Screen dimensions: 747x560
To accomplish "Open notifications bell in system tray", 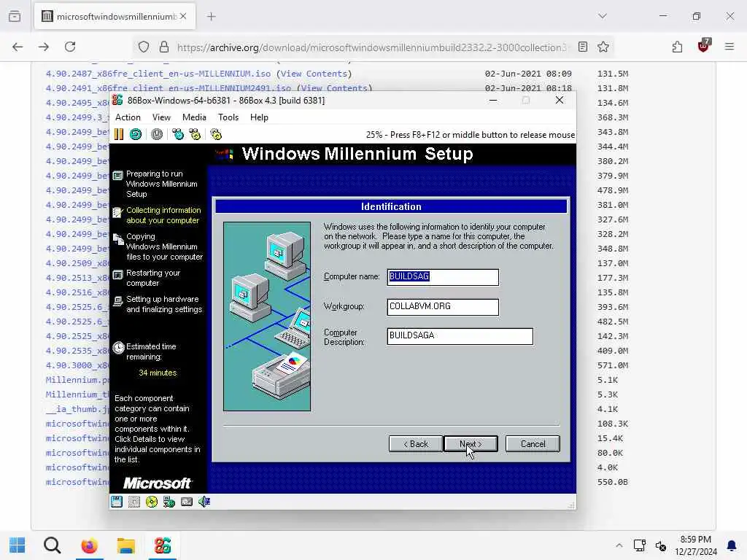I will click(731, 545).
